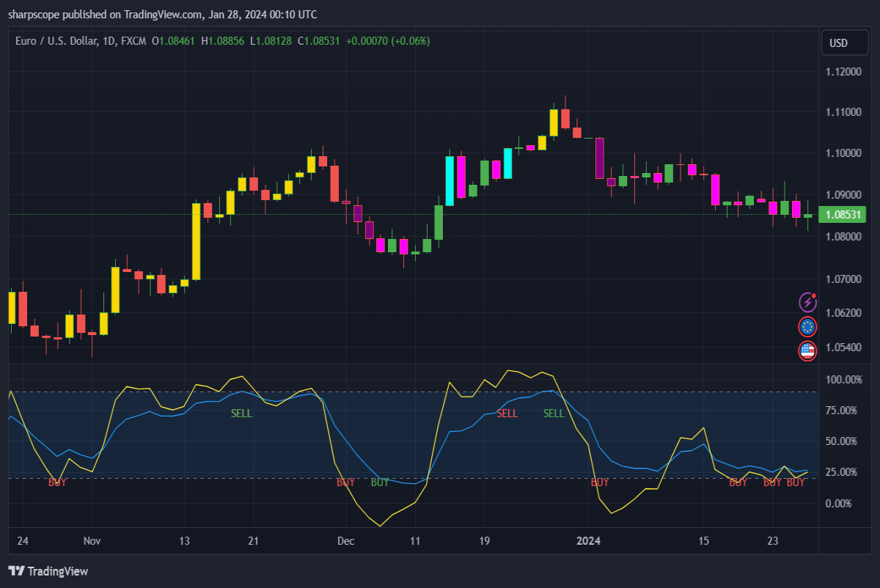This screenshot has width=880, height=588.
Task: Click the 24 date axis label
Action: coord(23,541)
